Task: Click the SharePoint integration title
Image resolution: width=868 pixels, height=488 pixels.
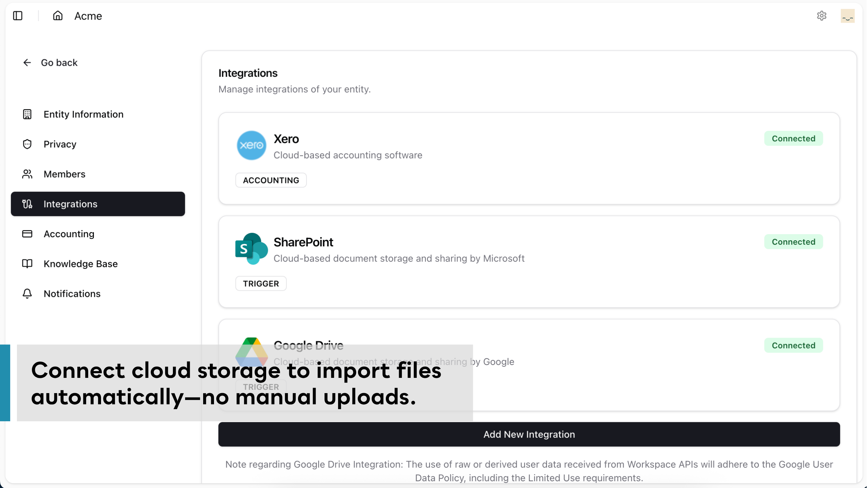Action: [303, 242]
